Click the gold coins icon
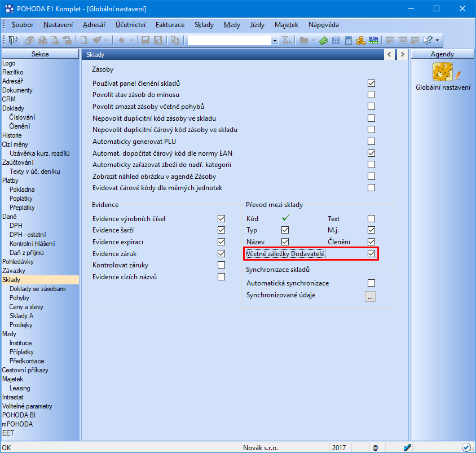Image resolution: width=476 pixels, height=453 pixels. pos(360,40)
